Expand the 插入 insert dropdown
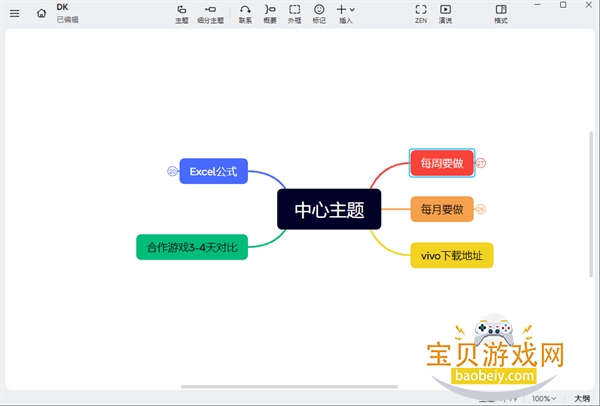The width and height of the screenshot is (600, 406). pyautogui.click(x=346, y=14)
